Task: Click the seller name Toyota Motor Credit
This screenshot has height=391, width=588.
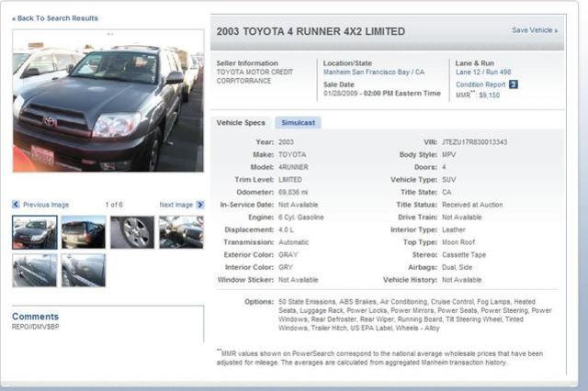Action: [x=254, y=76]
